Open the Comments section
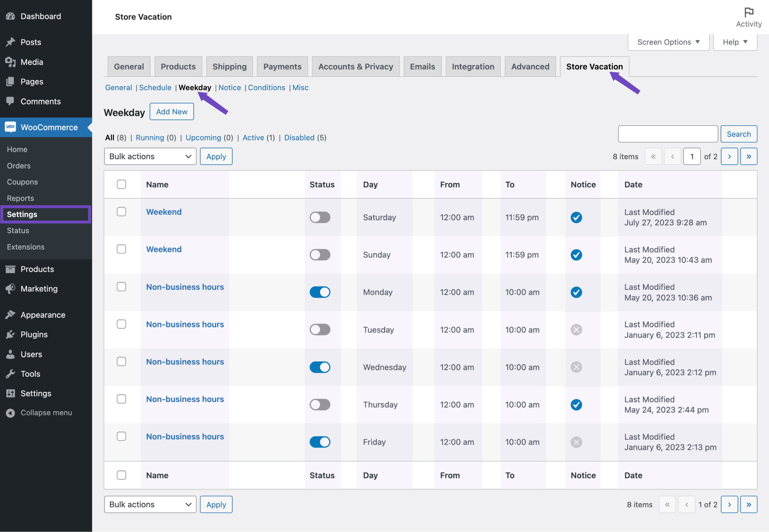 coord(40,101)
